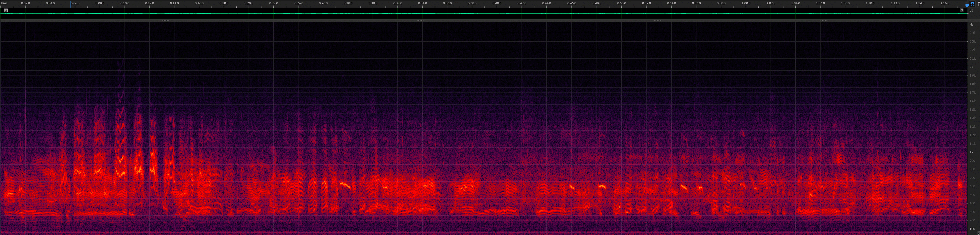This screenshot has height=235, width=980.
Task: Click the 1.2k label on the frequency scale
Action: tap(972, 135)
